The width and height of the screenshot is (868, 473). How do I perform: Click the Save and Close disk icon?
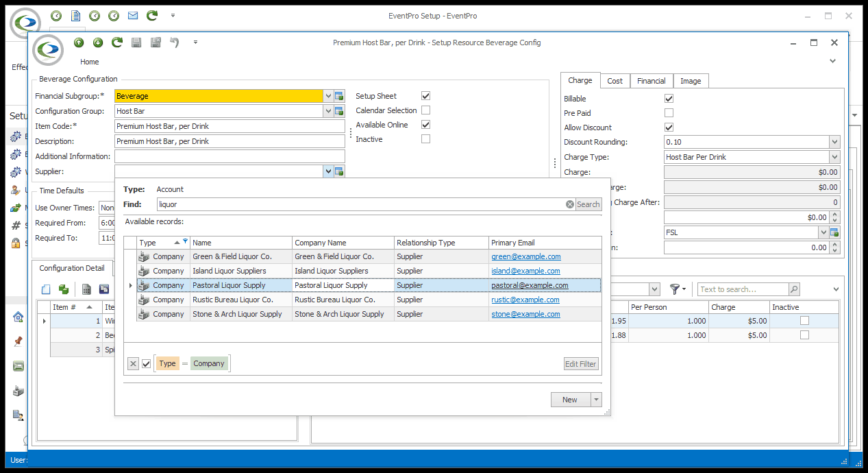[156, 43]
